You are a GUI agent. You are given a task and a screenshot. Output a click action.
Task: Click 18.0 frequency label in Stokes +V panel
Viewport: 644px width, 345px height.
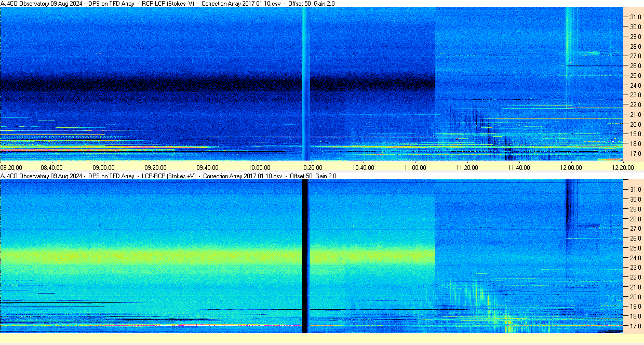pos(635,316)
